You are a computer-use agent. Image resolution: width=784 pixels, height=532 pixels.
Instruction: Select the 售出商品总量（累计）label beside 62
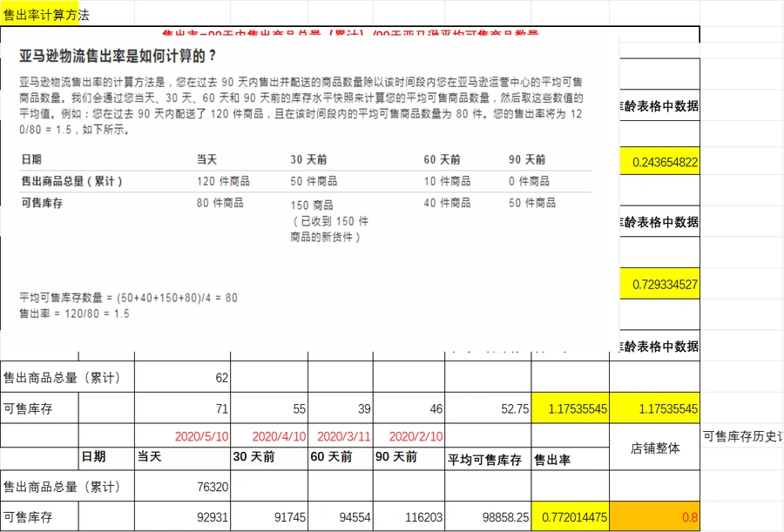tap(67, 377)
